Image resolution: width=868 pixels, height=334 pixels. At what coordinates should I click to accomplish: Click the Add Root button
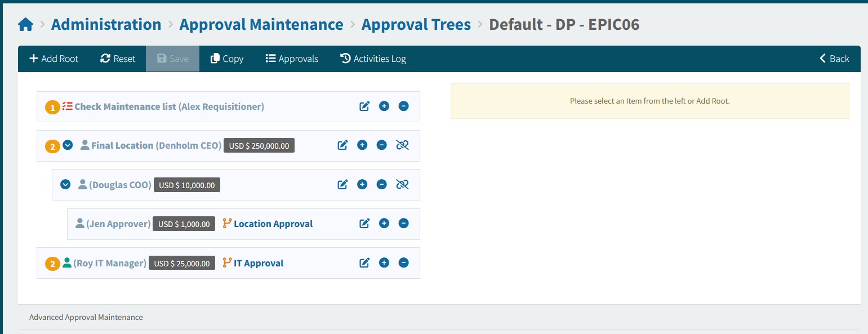click(x=54, y=58)
